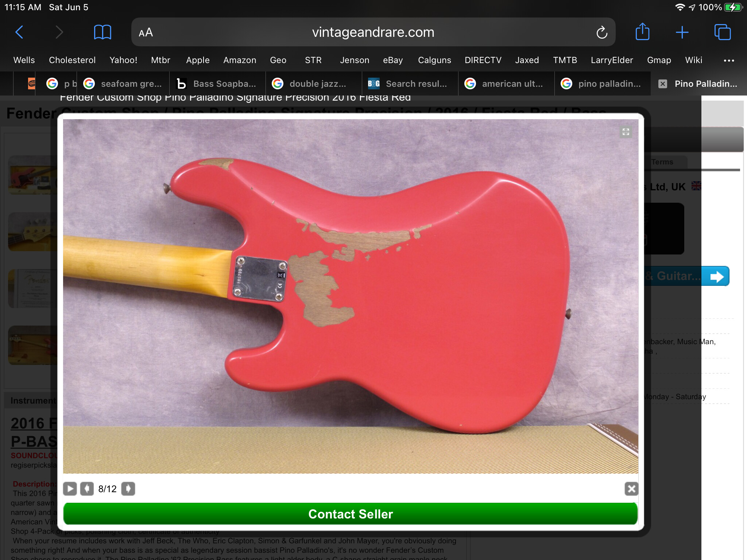Open the Jenson bookmark

pyautogui.click(x=355, y=60)
